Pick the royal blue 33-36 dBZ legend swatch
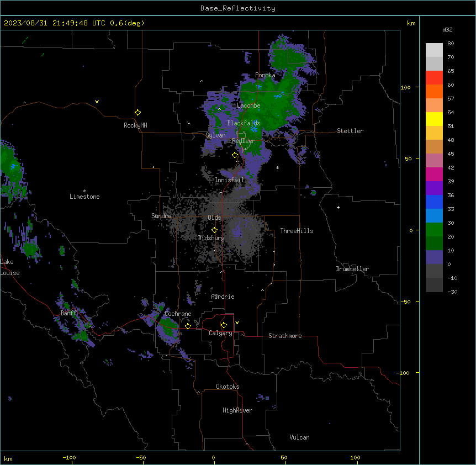The width and height of the screenshot is (476, 465). pos(434,202)
